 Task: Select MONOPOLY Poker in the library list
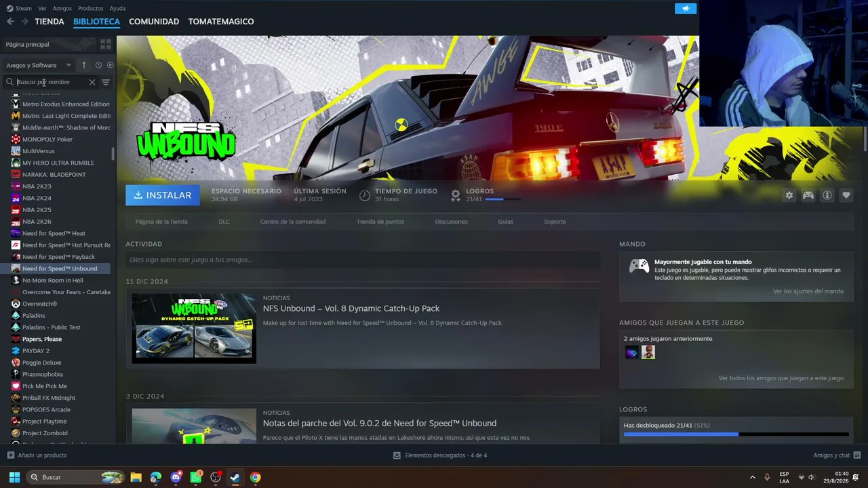[60, 140]
